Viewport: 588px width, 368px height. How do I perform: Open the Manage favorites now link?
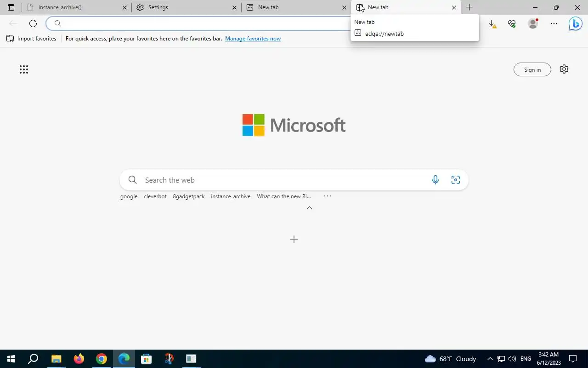click(253, 39)
